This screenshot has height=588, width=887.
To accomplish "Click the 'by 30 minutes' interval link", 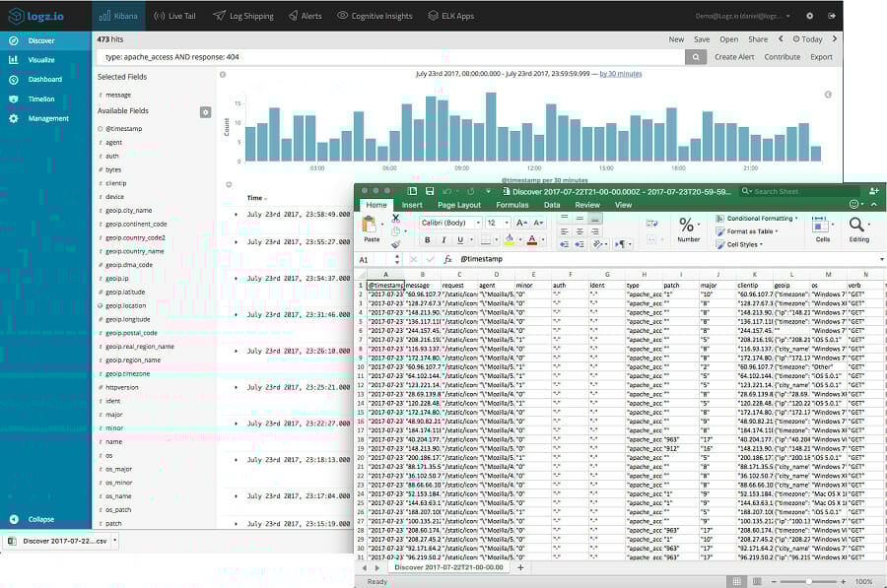I will pyautogui.click(x=621, y=74).
